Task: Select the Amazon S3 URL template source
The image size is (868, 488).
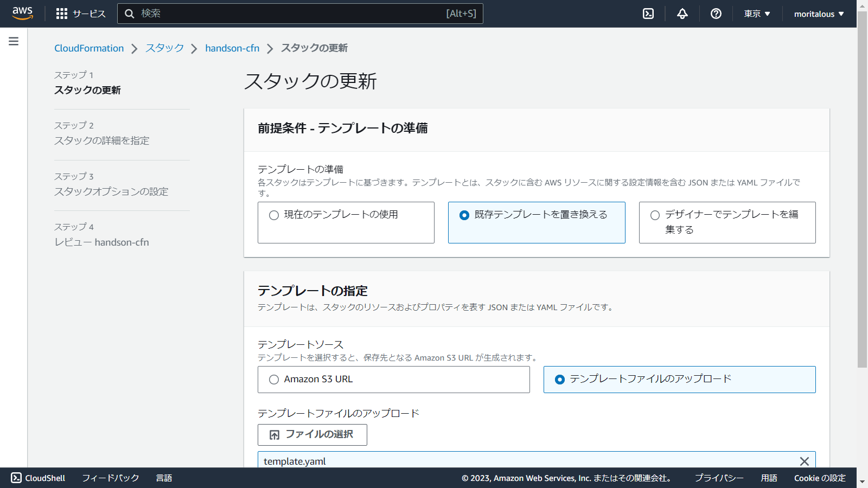Action: pos(274,380)
